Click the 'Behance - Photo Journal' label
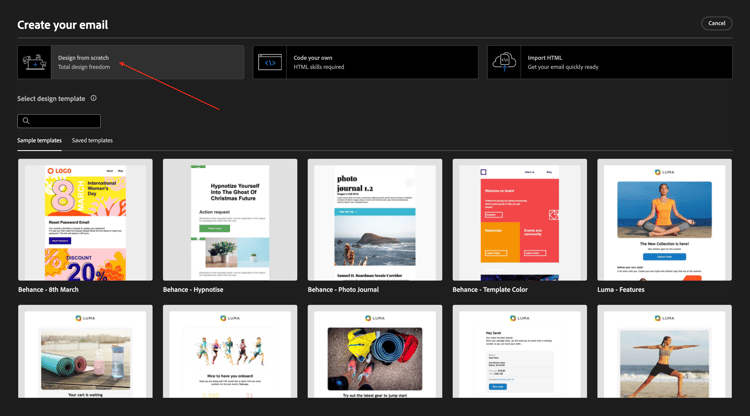 (343, 290)
